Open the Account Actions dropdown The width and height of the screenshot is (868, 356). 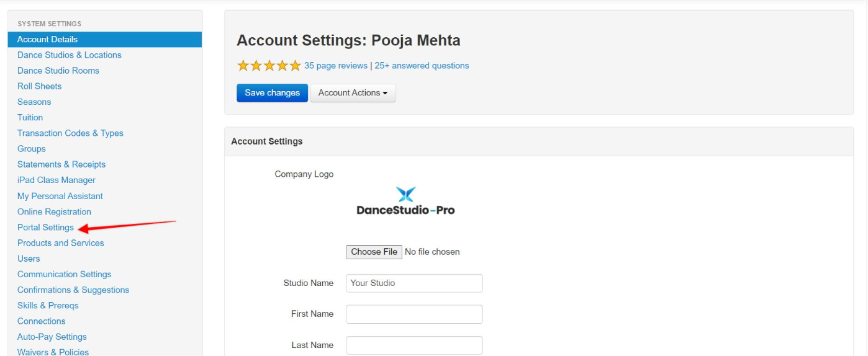click(353, 93)
